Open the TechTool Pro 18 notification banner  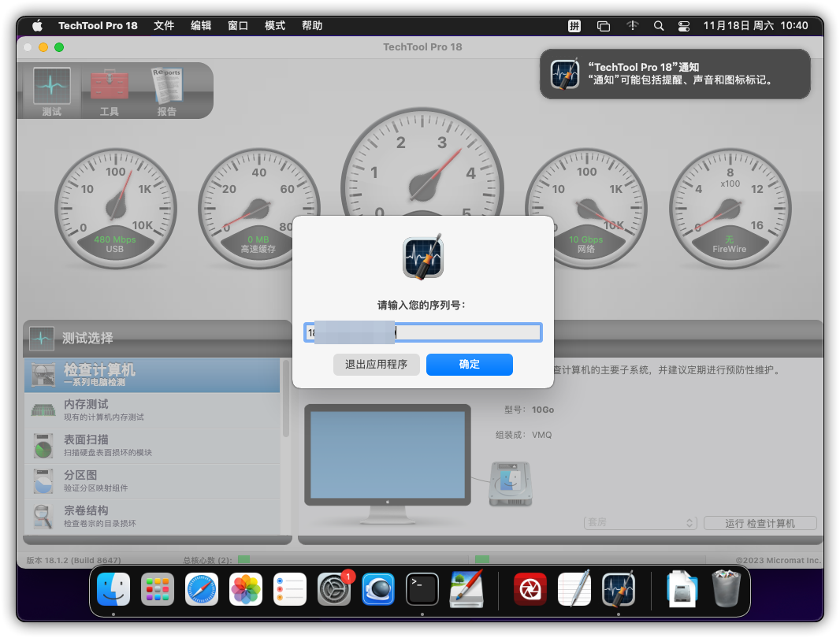(675, 74)
